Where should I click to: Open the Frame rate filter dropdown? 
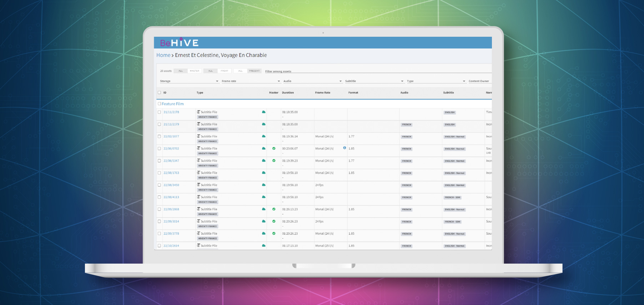251,81
